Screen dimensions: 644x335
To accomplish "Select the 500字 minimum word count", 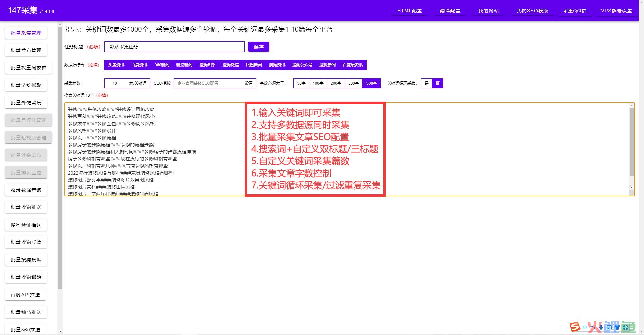I will (372, 83).
